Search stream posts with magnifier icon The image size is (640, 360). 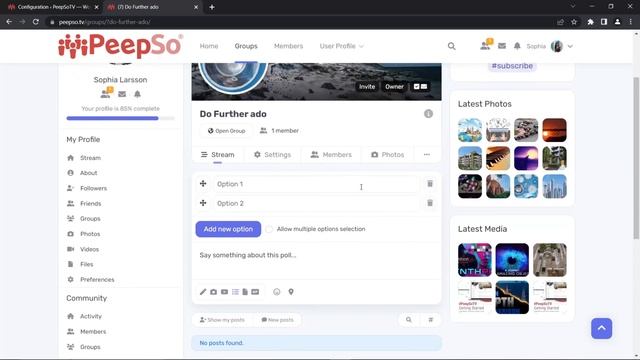coord(409,320)
